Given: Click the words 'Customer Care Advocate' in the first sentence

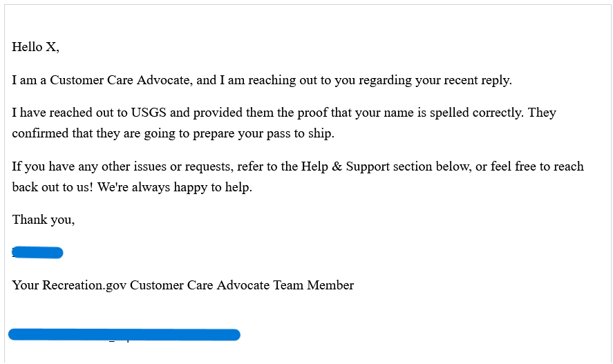Looking at the screenshot, I should (120, 80).
